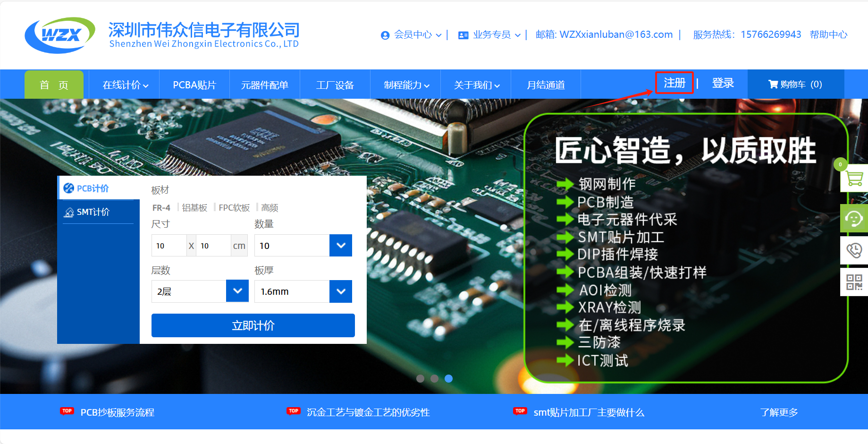Click the 立即计价 quote button
The width and height of the screenshot is (868, 444).
point(253,325)
